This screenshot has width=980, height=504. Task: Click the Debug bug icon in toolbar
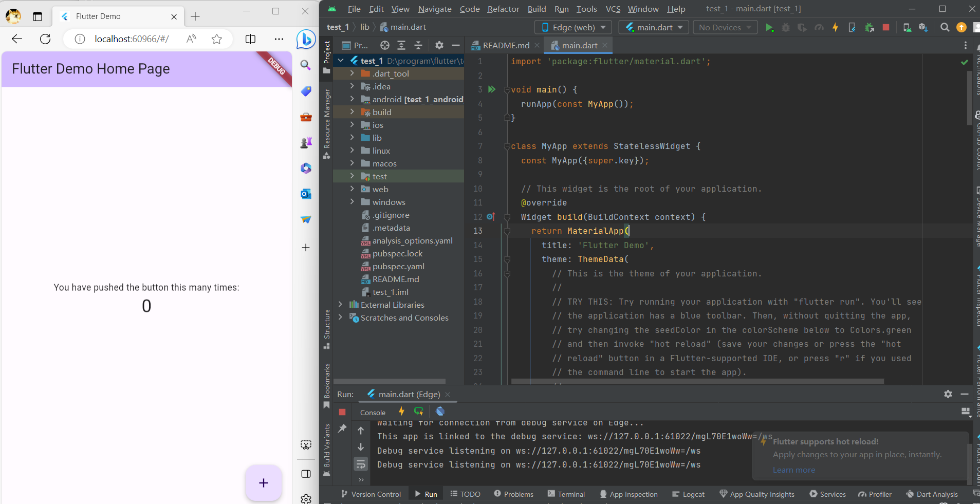(786, 27)
